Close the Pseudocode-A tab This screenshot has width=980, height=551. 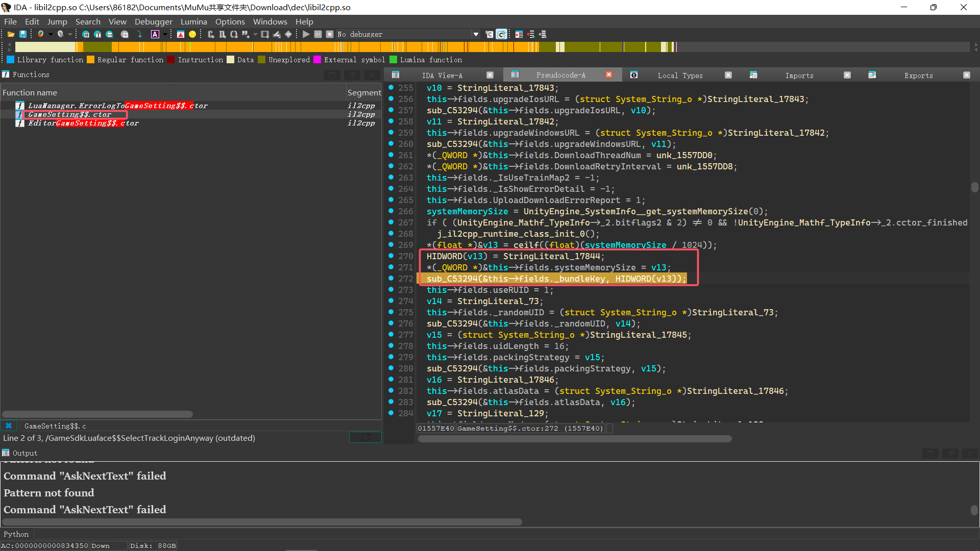pos(609,75)
